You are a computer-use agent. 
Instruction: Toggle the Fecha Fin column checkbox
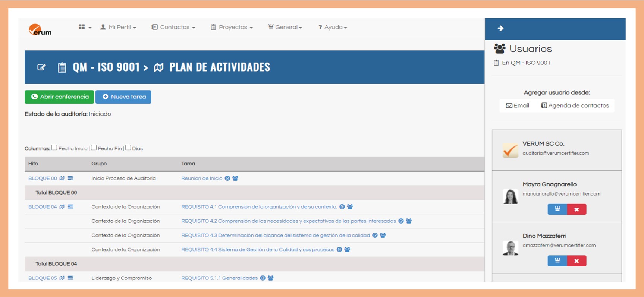tap(94, 148)
